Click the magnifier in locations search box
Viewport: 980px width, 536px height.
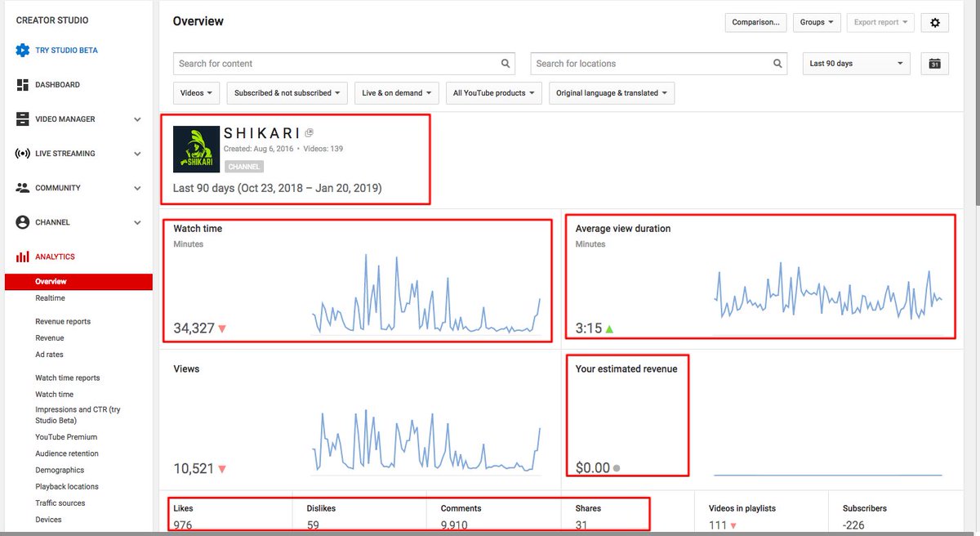click(x=777, y=64)
